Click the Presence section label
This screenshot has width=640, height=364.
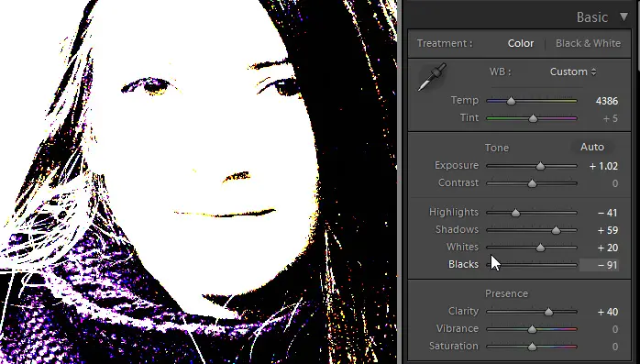click(x=506, y=293)
